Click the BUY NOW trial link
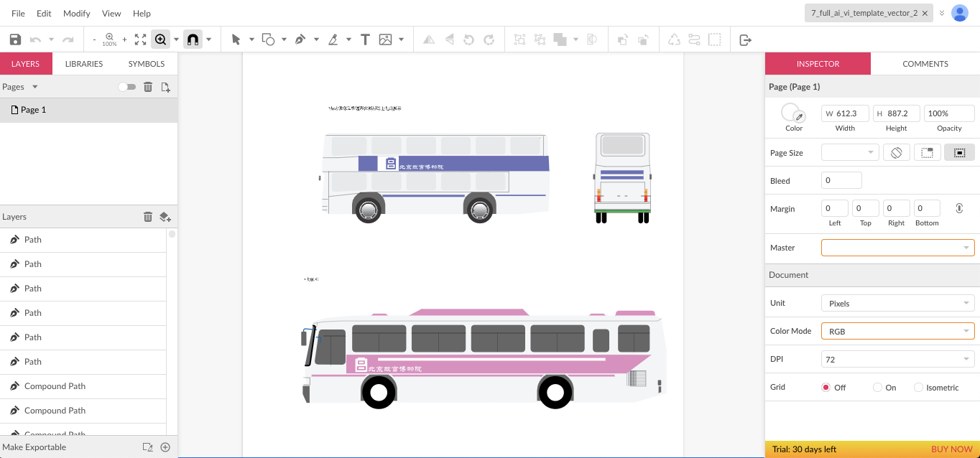The image size is (980, 458). pos(952,449)
